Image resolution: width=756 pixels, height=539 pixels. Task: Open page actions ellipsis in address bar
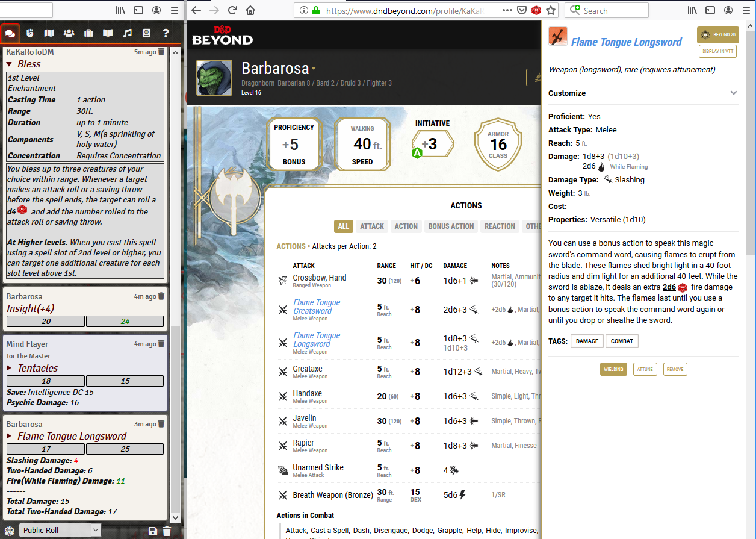[507, 10]
